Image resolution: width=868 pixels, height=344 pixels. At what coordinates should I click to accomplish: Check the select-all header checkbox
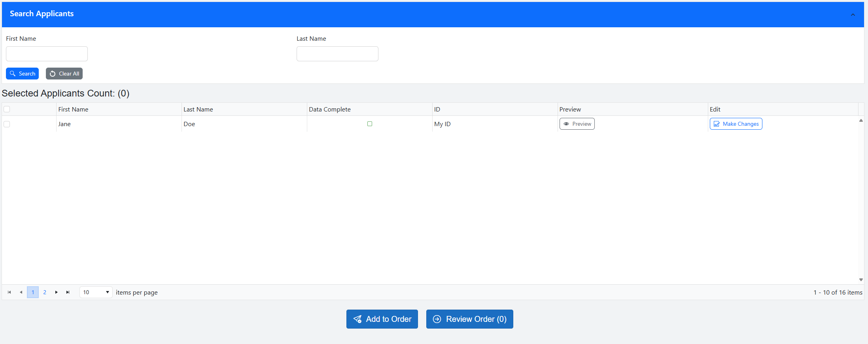[x=7, y=109]
